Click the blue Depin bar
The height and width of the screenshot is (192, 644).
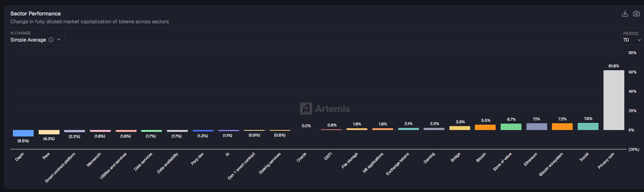tap(23, 133)
